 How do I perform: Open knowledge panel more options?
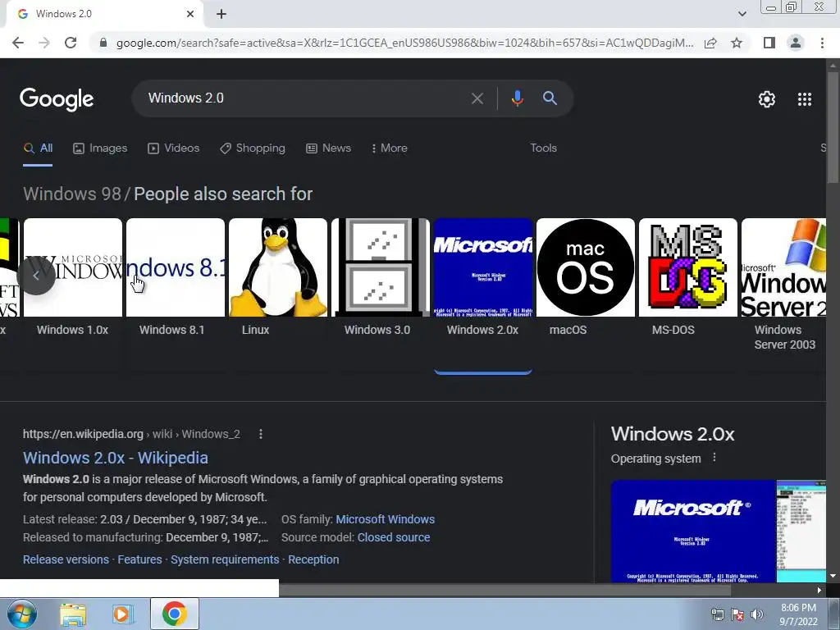pyautogui.click(x=714, y=458)
